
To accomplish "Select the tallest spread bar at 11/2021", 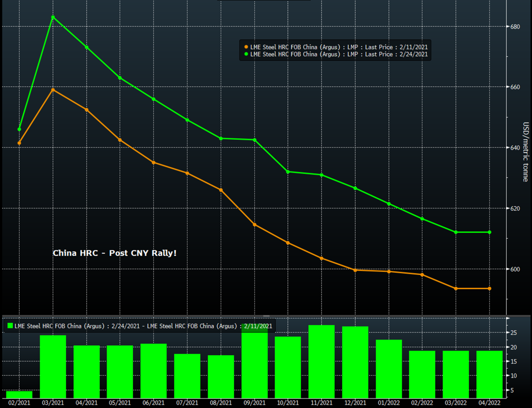I will coord(321,361).
